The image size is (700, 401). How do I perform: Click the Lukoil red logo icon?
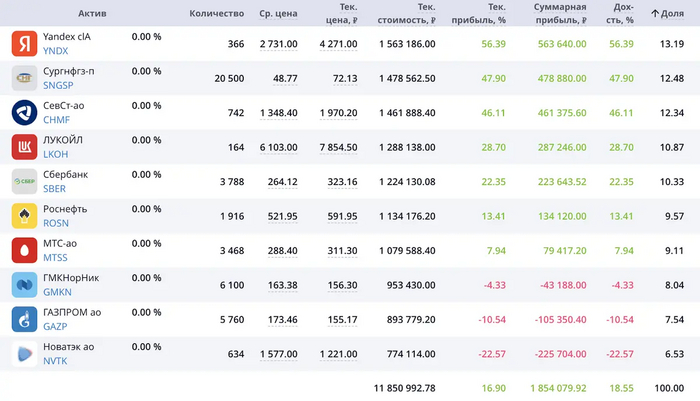point(24,148)
